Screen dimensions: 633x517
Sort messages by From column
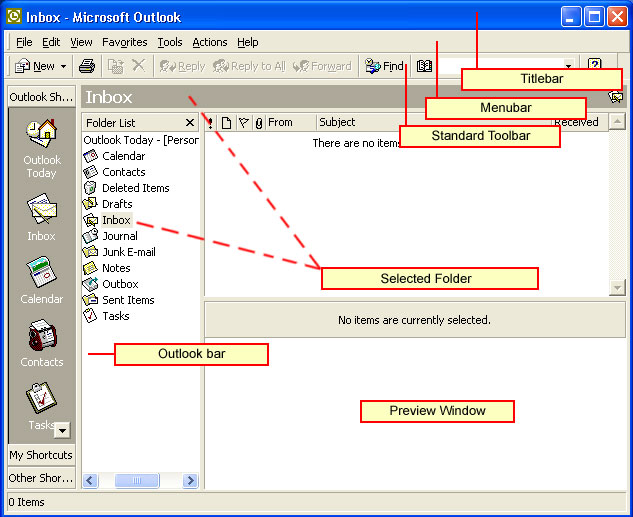point(290,122)
